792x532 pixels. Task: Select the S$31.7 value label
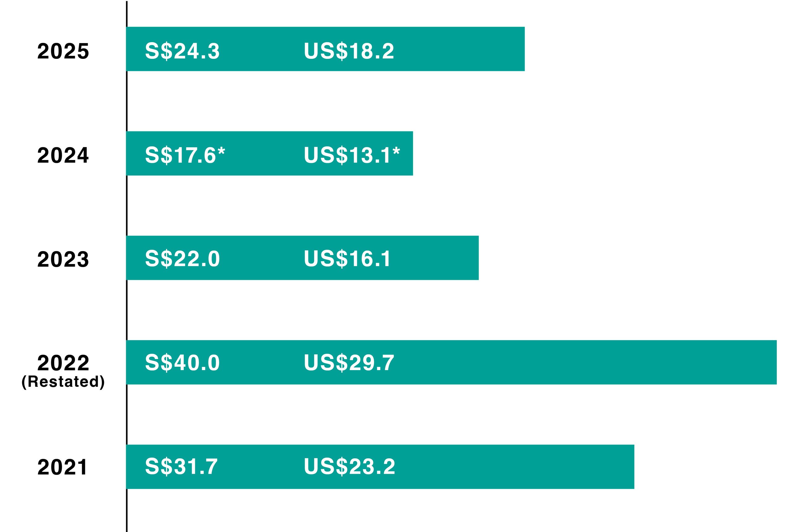pyautogui.click(x=182, y=466)
